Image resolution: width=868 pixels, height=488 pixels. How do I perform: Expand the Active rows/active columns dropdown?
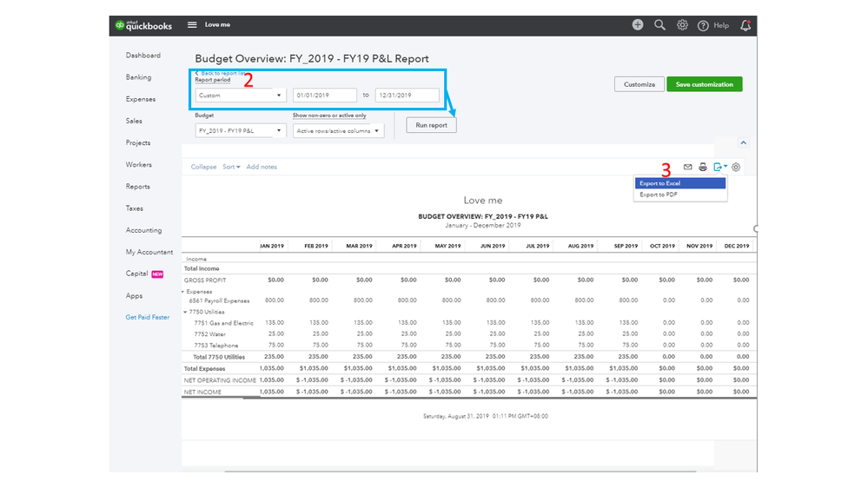[338, 131]
